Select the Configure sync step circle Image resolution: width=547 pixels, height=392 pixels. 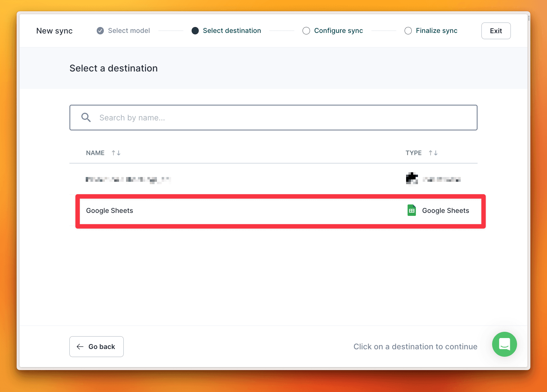(306, 31)
